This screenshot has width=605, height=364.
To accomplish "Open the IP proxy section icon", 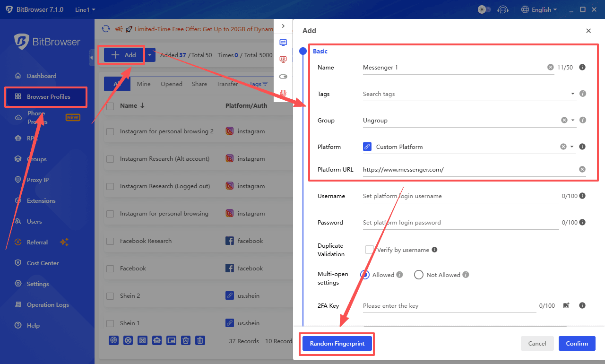I will (x=283, y=59).
